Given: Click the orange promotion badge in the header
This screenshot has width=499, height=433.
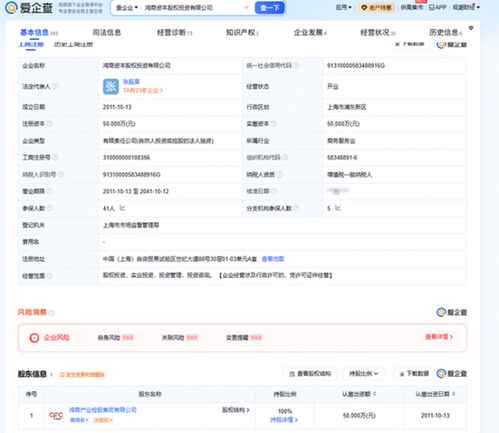Looking at the screenshot, I should tap(377, 7).
